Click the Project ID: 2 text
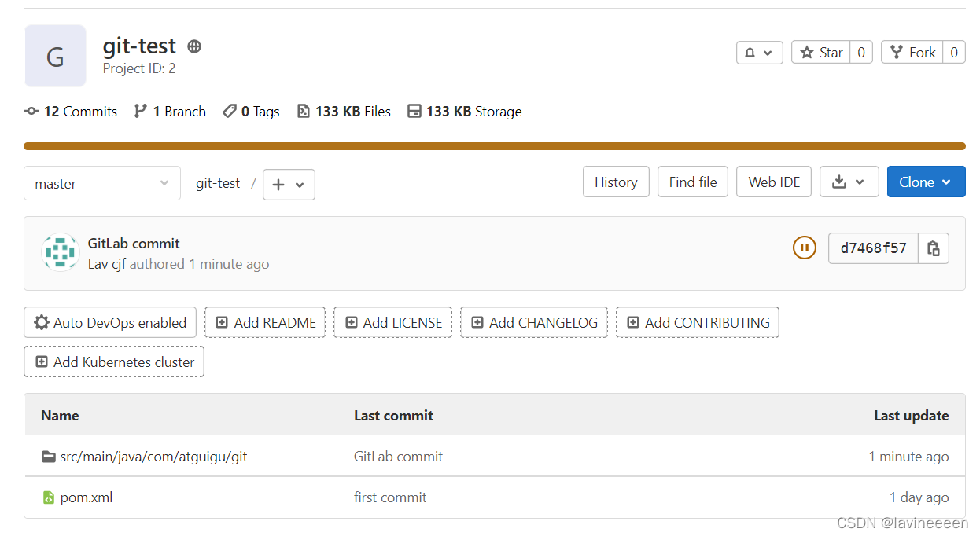This screenshot has width=980, height=536. [x=139, y=68]
